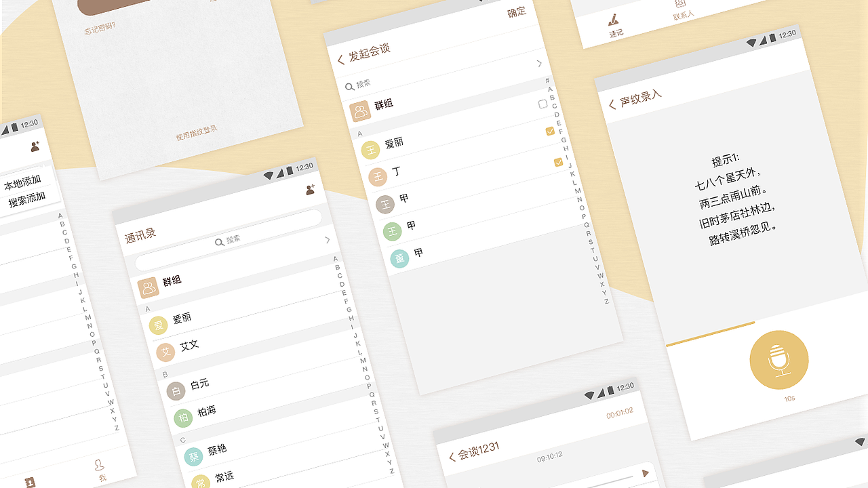Tap the 柏 avatar beside 柏海
The image size is (868, 488).
[x=183, y=418]
